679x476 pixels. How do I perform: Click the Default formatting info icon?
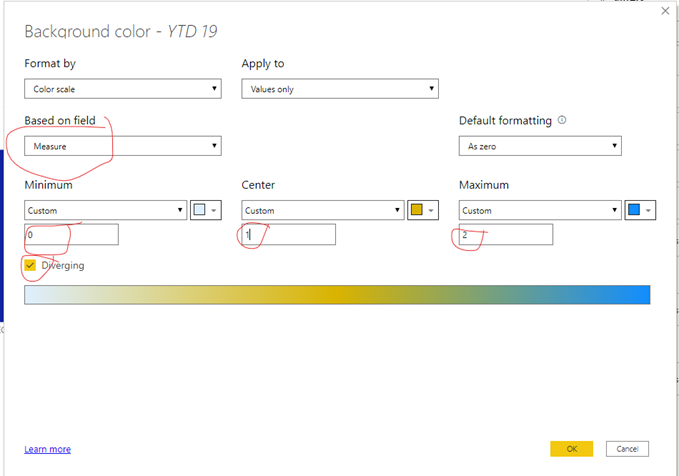pyautogui.click(x=562, y=120)
